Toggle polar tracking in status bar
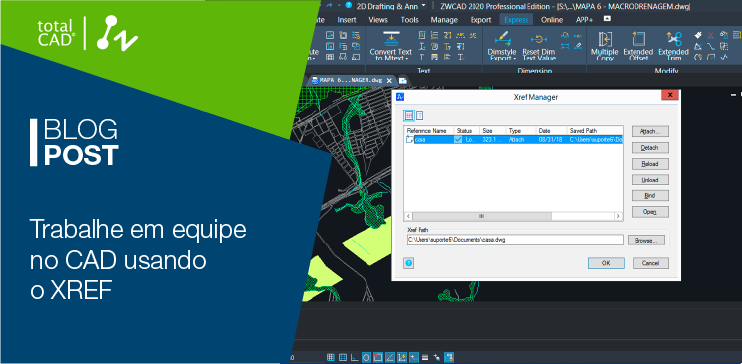The image size is (742, 364). [366, 357]
